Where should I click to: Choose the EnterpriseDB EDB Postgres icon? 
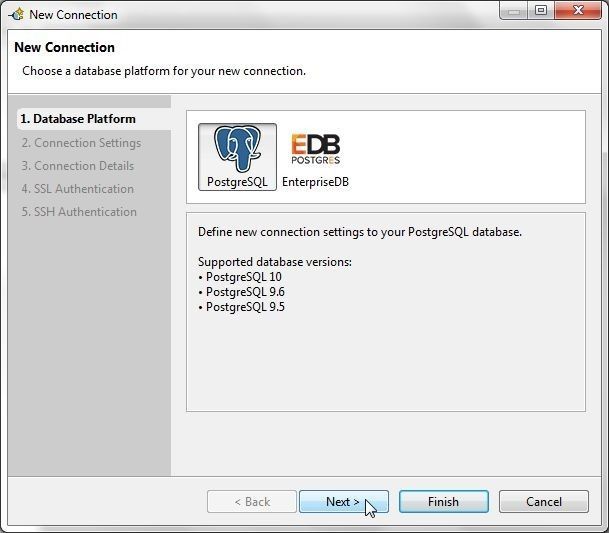(315, 149)
